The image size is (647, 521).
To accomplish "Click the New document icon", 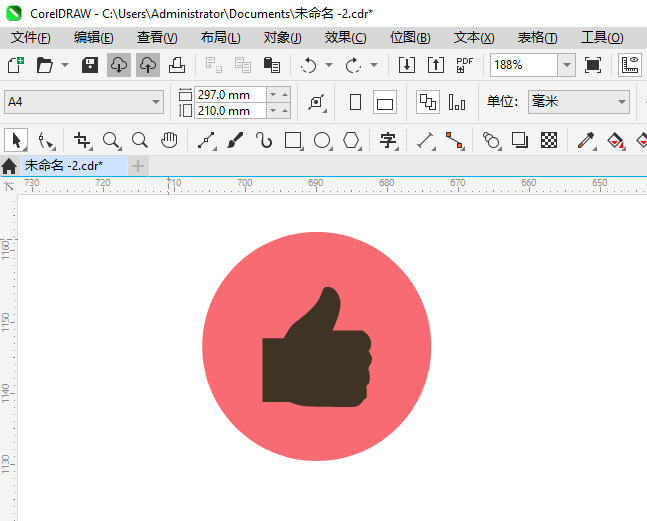I will pyautogui.click(x=16, y=65).
